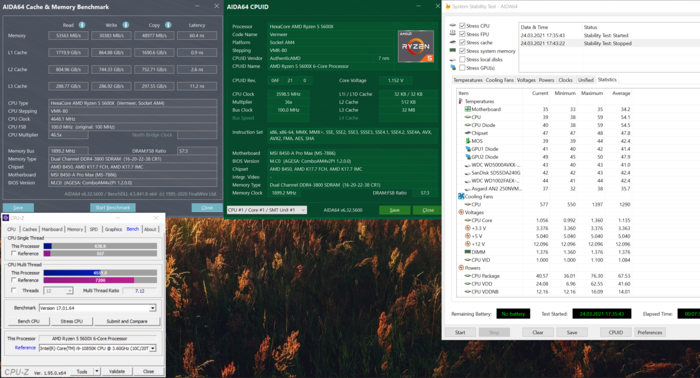The width and height of the screenshot is (700, 378).
Task: Click Bench CPU in CPU-Z
Action: click(29, 321)
